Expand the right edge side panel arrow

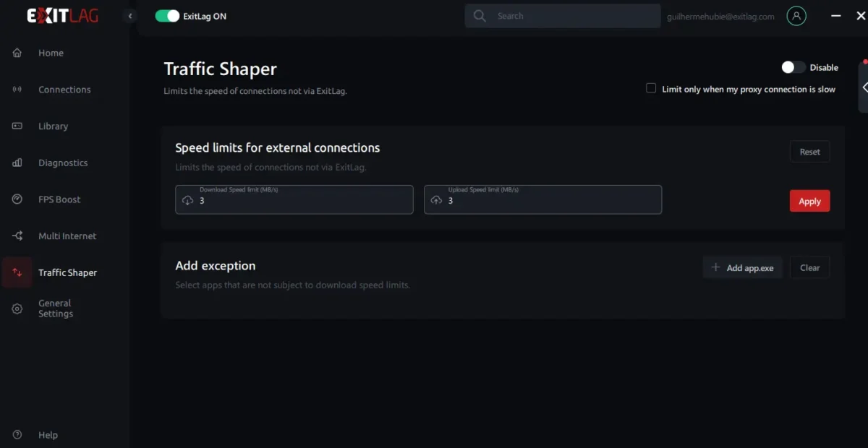click(864, 87)
